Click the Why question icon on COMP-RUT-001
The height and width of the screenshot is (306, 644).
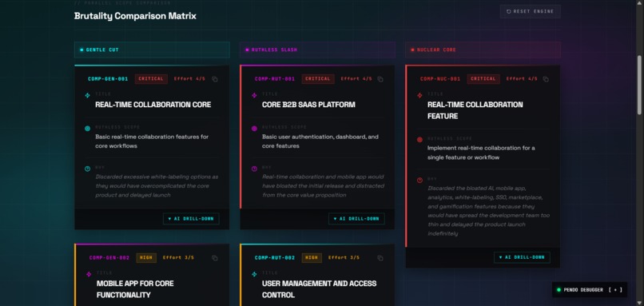[254, 169]
